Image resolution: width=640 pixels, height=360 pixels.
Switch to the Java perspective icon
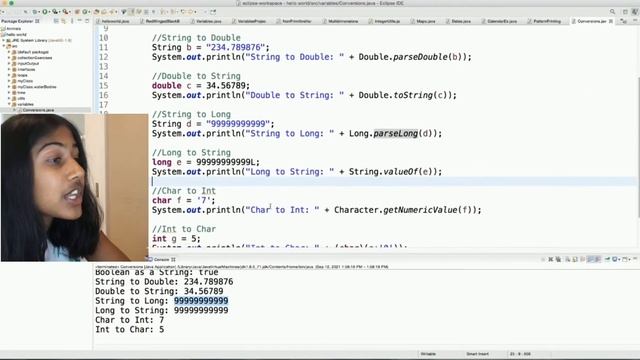(x=635, y=12)
